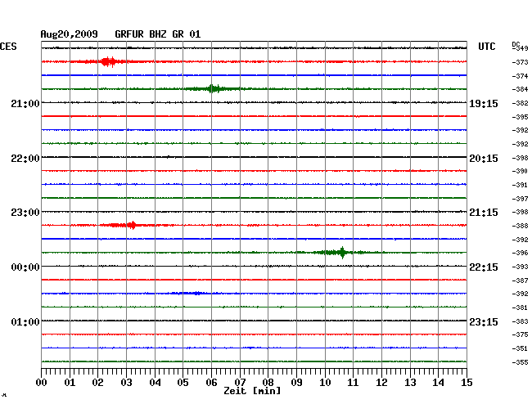Select the 00:00 CES row label

point(25,267)
